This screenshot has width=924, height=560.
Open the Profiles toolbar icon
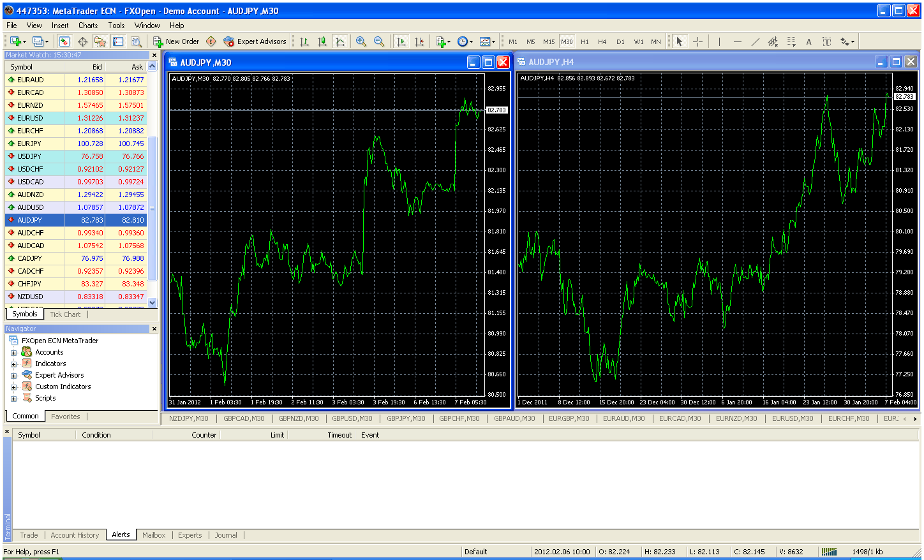click(39, 41)
